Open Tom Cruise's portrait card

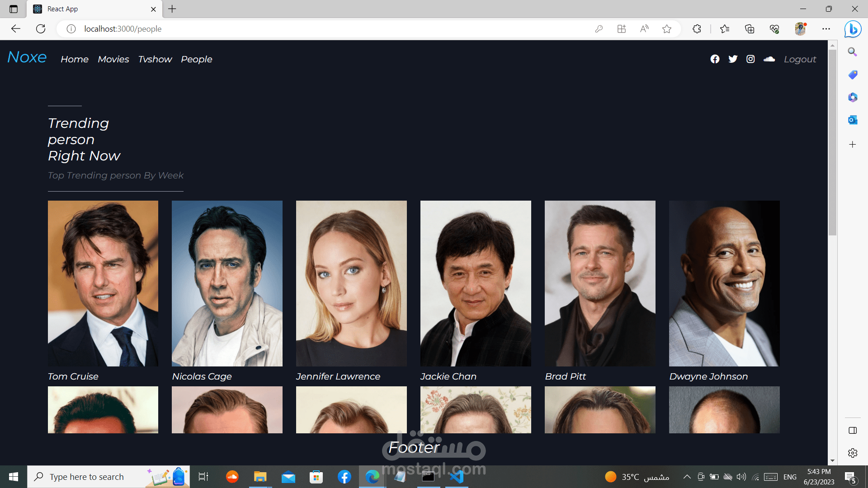tap(103, 283)
